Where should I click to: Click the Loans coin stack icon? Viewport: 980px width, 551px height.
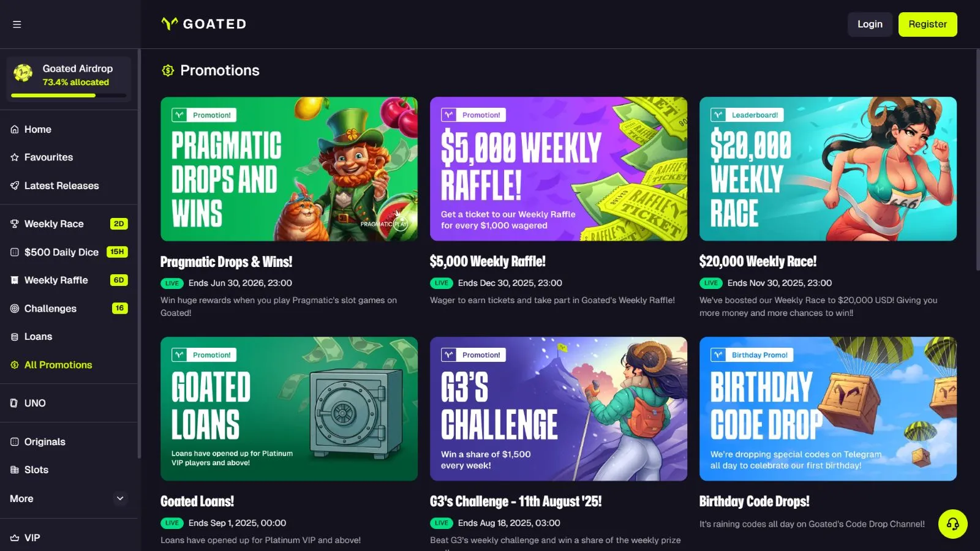click(15, 337)
